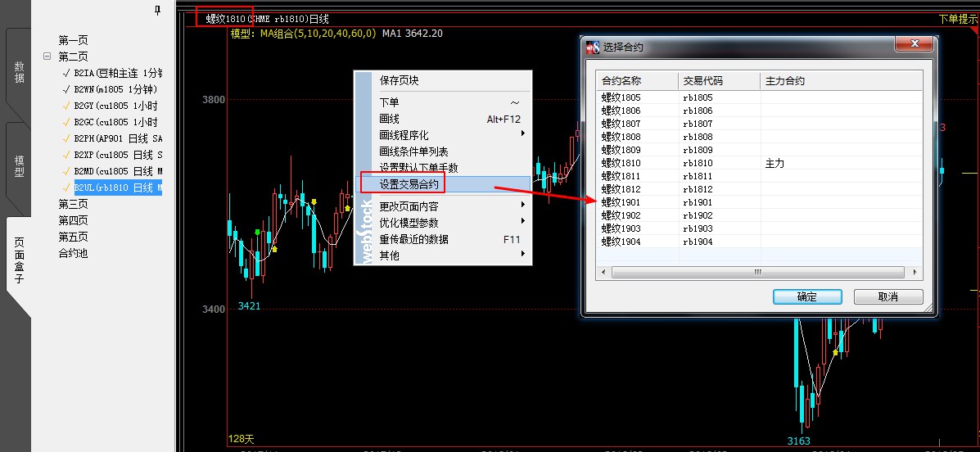The image size is (980, 452).
Task: Choose 设置交易合约 from the context menu
Action: 443,183
